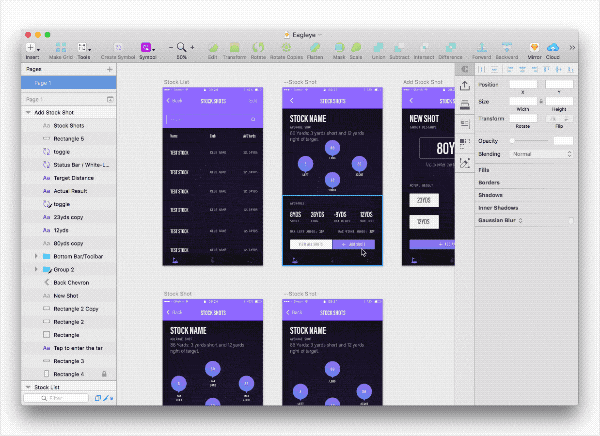
Task: Open the Blending mode dropdown
Action: pos(541,154)
